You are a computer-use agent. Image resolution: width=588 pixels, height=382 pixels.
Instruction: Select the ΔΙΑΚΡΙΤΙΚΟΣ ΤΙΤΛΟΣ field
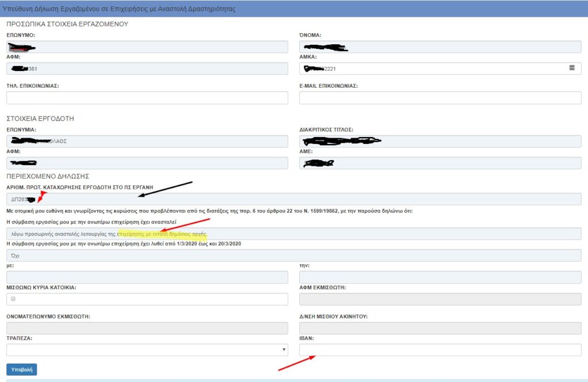pyautogui.click(x=440, y=141)
